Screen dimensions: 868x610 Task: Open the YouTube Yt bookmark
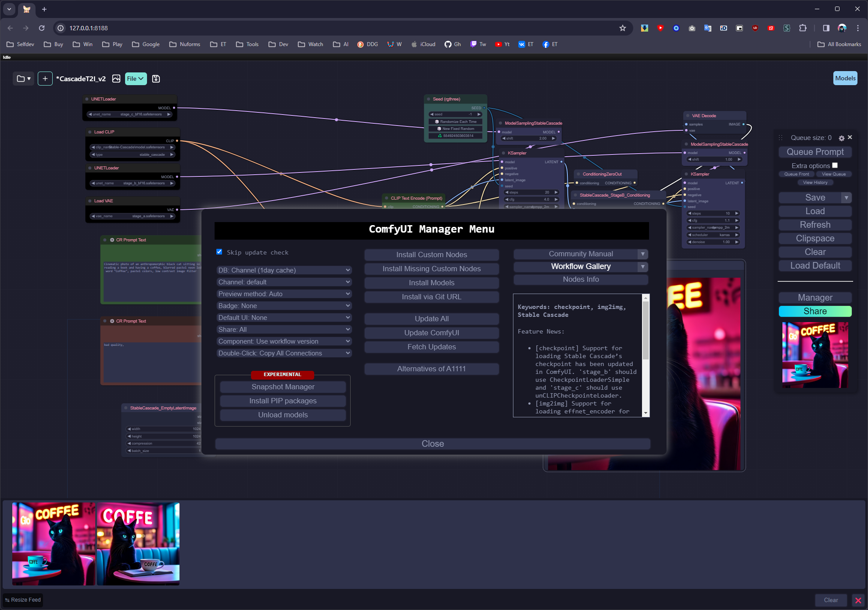click(502, 44)
